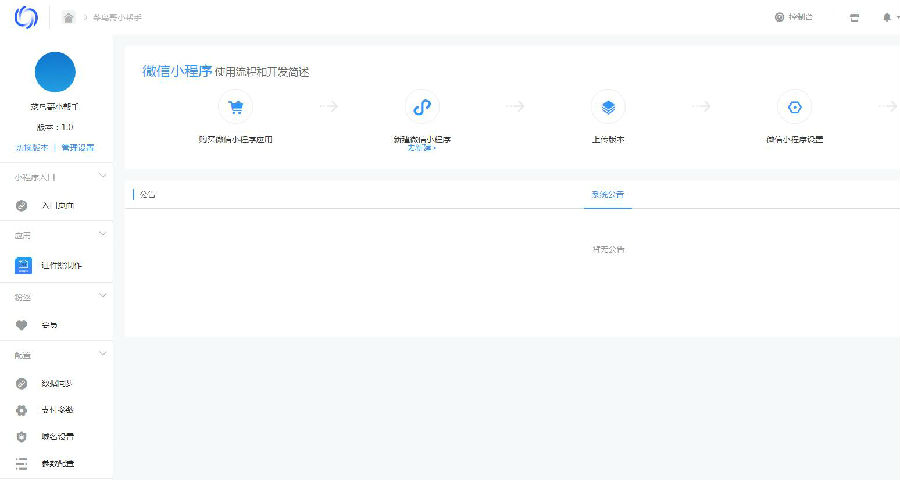Open the shield icon item under 配置 section
This screenshot has height=480, width=900.
(x=22, y=437)
